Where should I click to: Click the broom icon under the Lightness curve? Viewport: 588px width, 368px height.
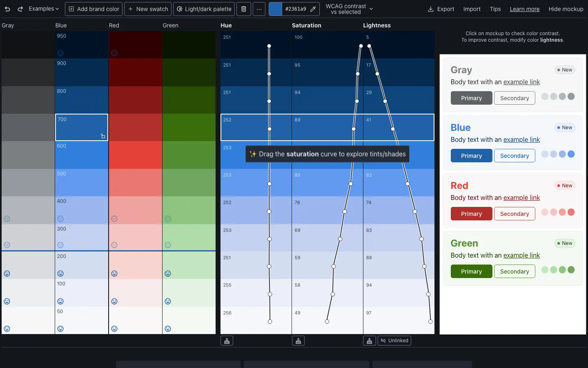coord(369,341)
